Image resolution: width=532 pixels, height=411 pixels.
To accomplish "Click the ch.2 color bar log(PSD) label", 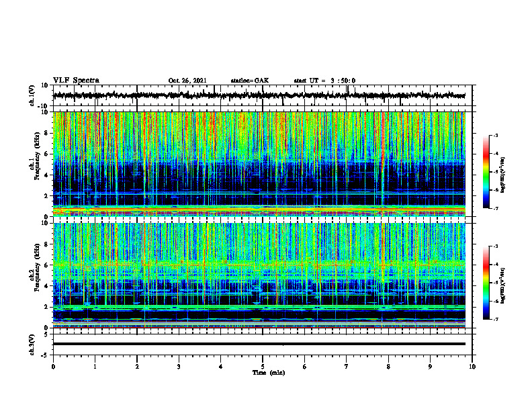I will point(503,285).
